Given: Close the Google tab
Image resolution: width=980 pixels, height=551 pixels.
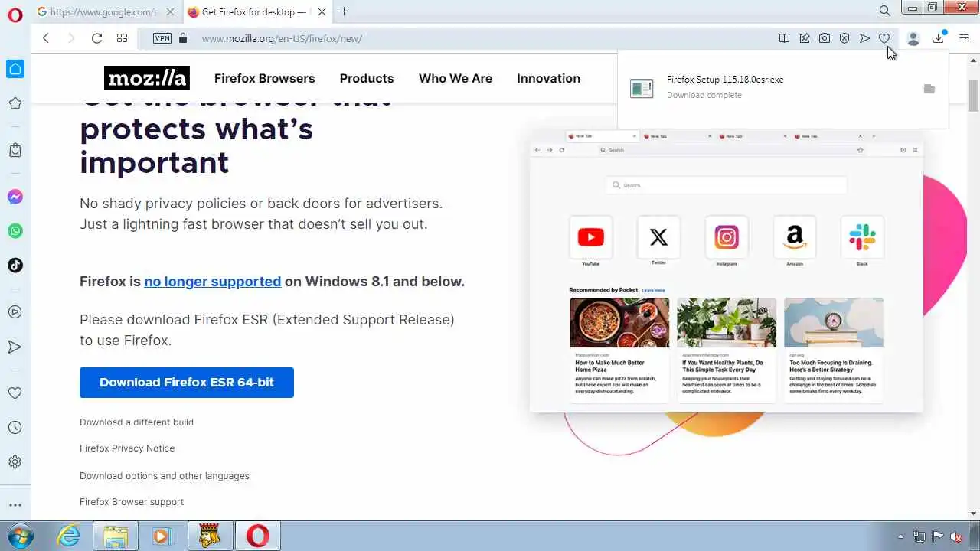Looking at the screenshot, I should pos(170,12).
